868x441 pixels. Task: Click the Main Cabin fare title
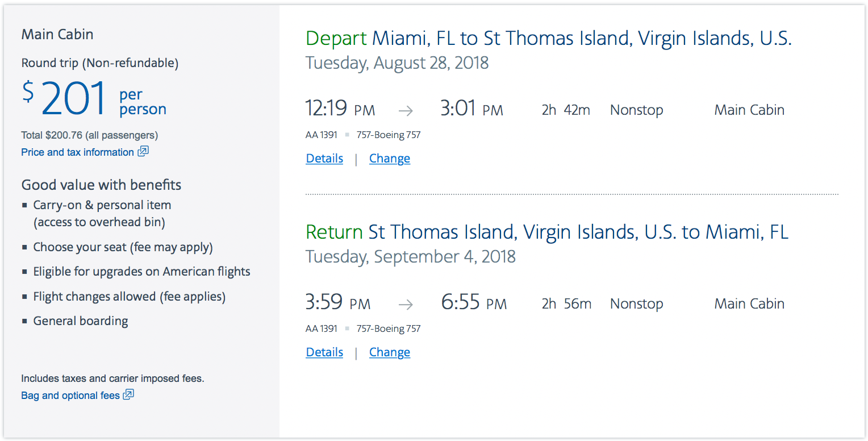(57, 34)
